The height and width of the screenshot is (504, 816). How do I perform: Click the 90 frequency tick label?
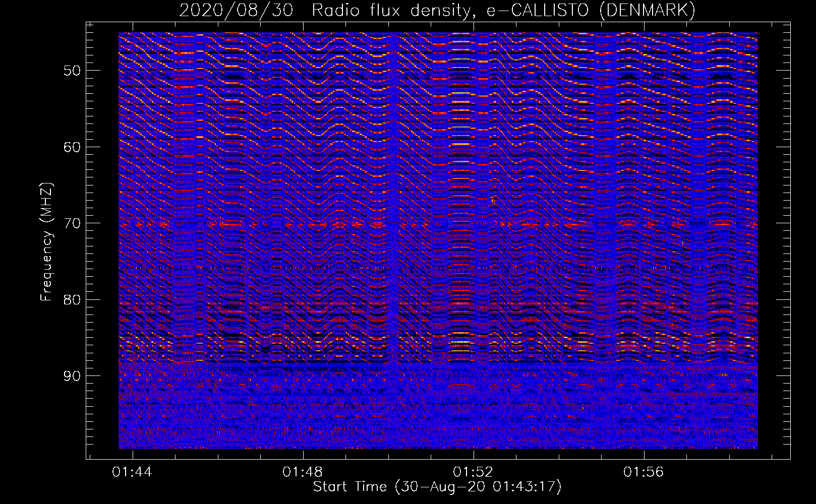pyautogui.click(x=72, y=376)
